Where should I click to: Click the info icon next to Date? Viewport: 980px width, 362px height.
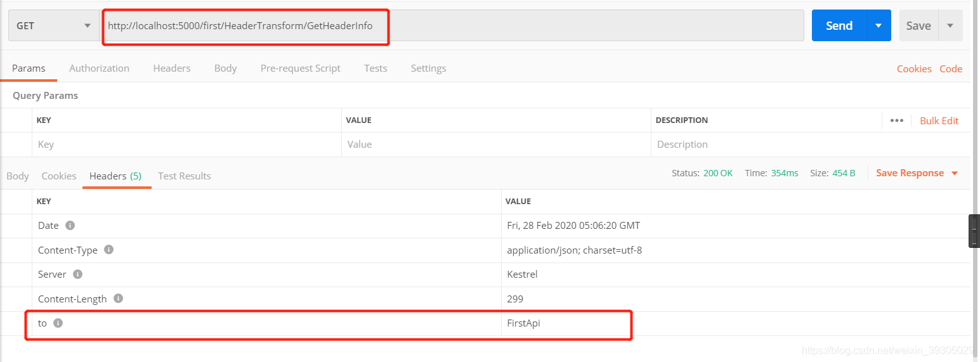tap(70, 225)
